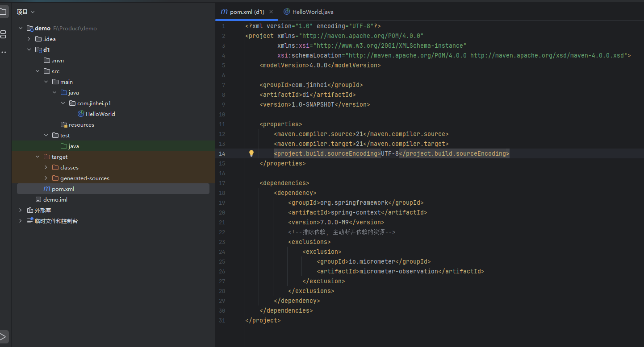Collapse the java folder under main
The height and width of the screenshot is (347, 644).
[x=54, y=92]
